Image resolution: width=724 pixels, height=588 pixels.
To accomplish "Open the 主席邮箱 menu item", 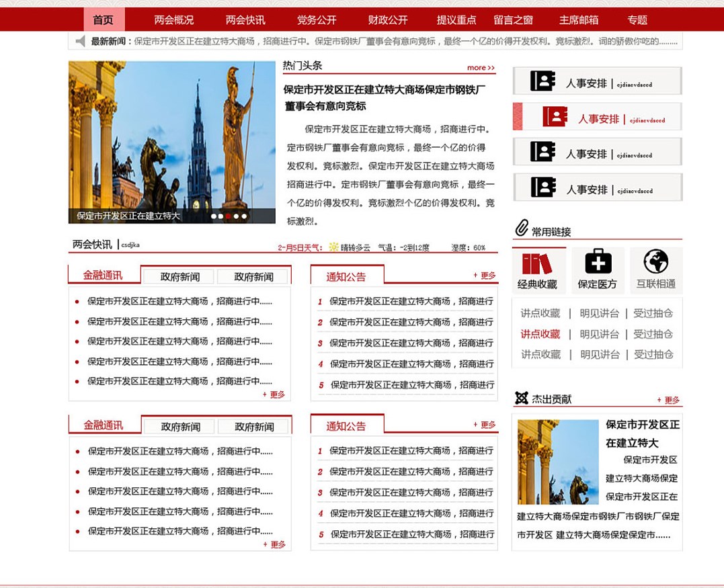I will pyautogui.click(x=577, y=19).
